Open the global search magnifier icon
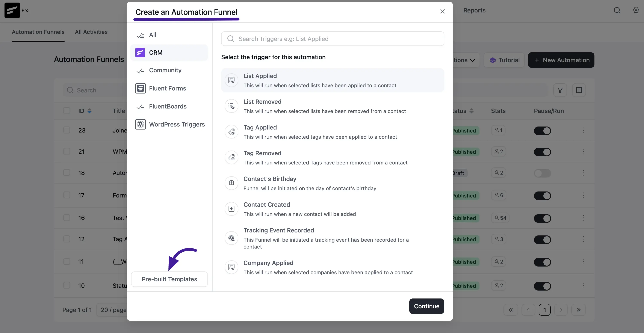The height and width of the screenshot is (333, 644). pos(617,10)
